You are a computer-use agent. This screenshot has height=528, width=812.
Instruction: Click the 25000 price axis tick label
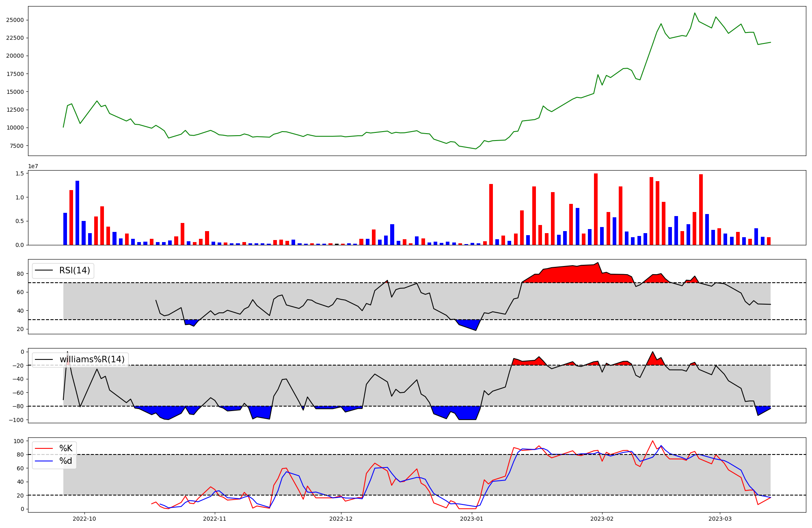(x=15, y=20)
